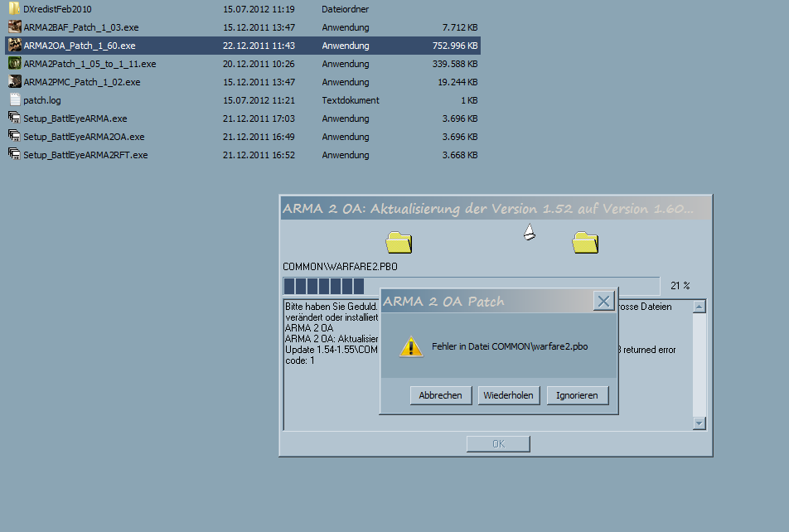Click the ARMA2PMC_Patch_1_02.exe file icon
The width and height of the screenshot is (789, 532).
pyautogui.click(x=15, y=81)
